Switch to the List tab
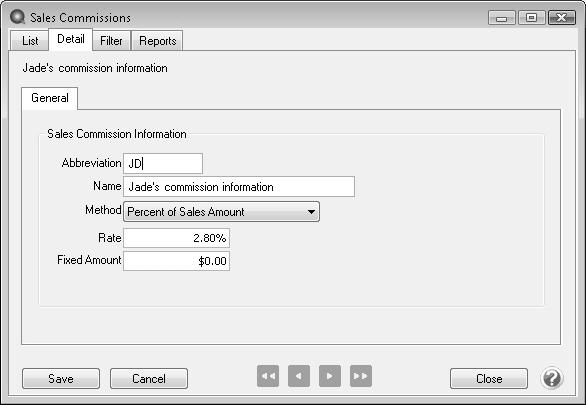 pyautogui.click(x=30, y=41)
